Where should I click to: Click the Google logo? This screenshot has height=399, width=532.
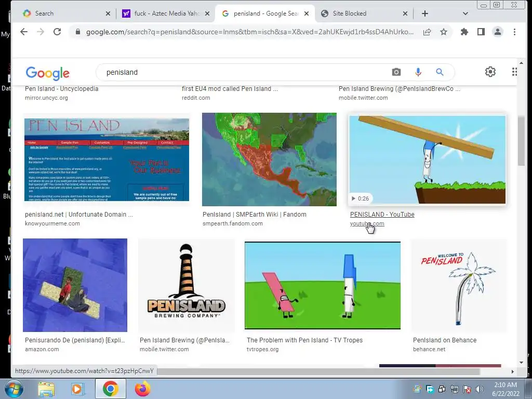[x=47, y=73]
